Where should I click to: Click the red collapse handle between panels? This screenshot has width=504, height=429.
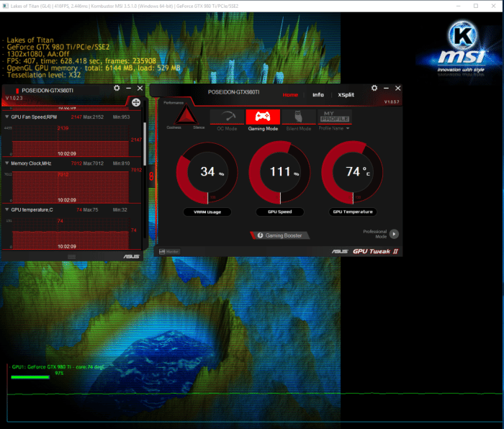point(151,176)
